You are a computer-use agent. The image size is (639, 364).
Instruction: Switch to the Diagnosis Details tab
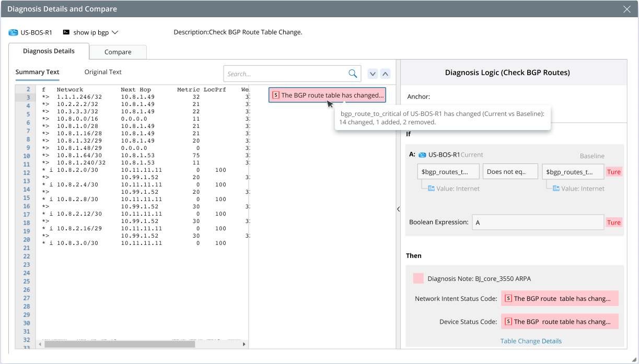49,51
